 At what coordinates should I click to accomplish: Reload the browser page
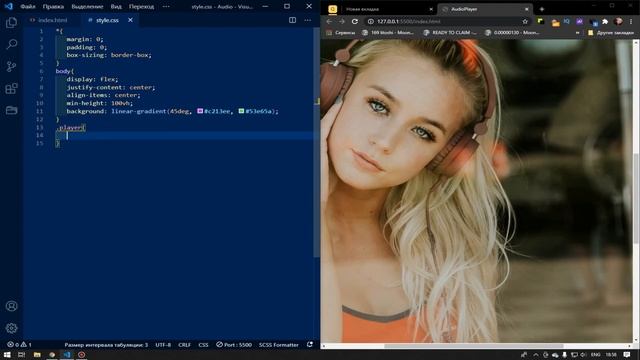tap(355, 21)
